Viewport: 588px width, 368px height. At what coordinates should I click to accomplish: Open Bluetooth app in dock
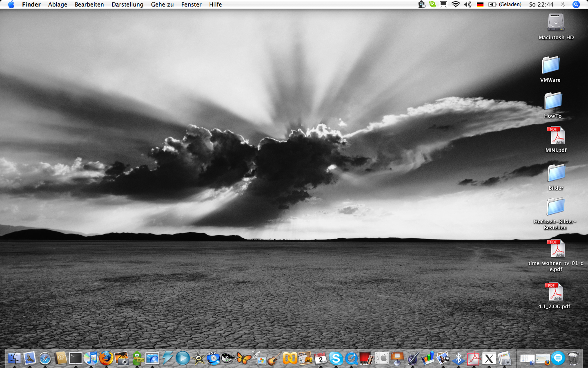click(x=458, y=359)
